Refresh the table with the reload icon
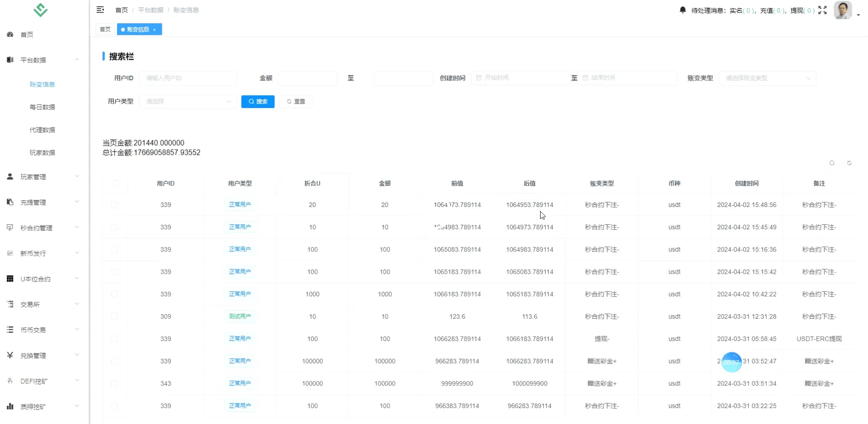Viewport: 868px width, 424px height. [x=850, y=163]
